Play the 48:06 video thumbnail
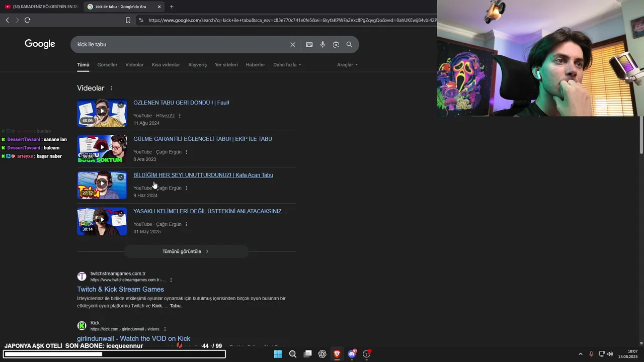Image resolution: width=644 pixels, height=362 pixels. [x=102, y=113]
